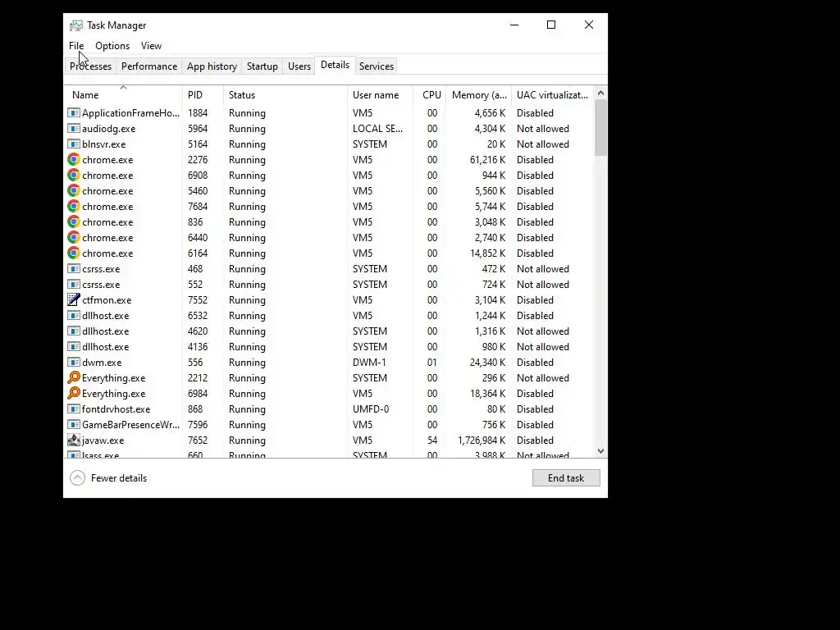Click the javaw.exe process icon
Screen dimensions: 840x630
pos(74,441)
